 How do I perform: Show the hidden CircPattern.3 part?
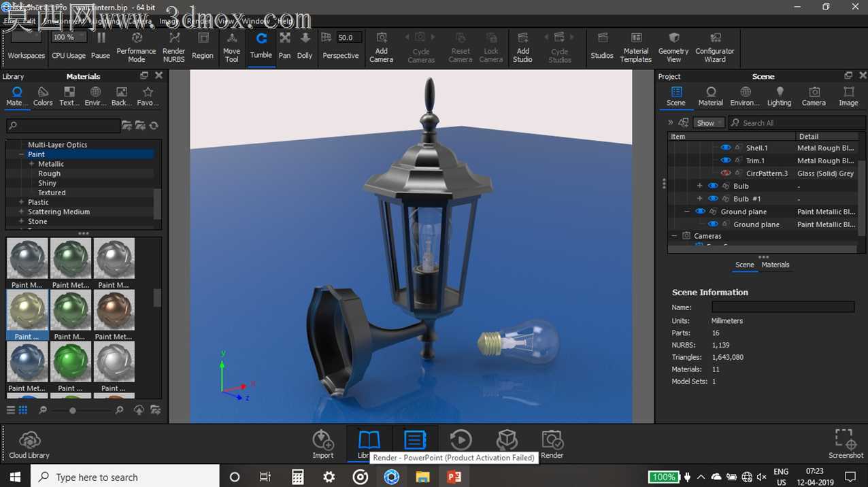[x=726, y=173]
